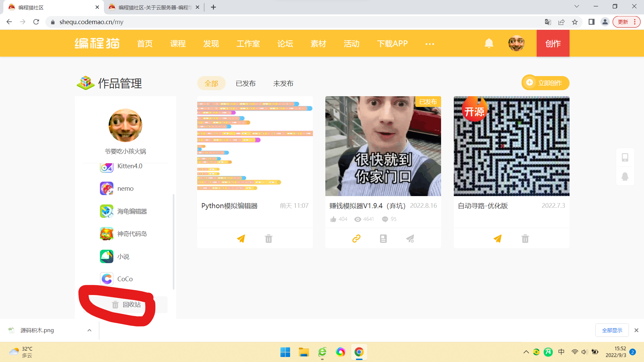Open the Python模拟编辑器 thumbnail
This screenshot has width=644, height=362.
255,146
